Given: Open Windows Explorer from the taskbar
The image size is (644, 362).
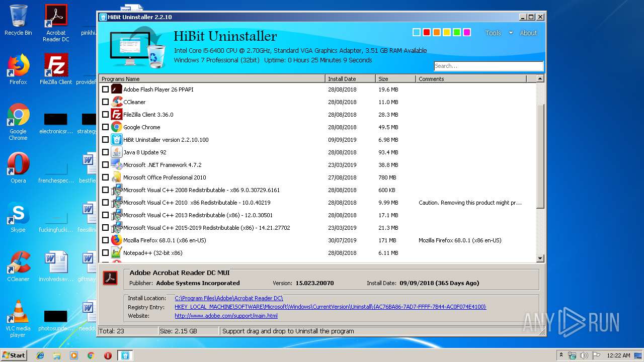Looking at the screenshot, I should (x=57, y=355).
